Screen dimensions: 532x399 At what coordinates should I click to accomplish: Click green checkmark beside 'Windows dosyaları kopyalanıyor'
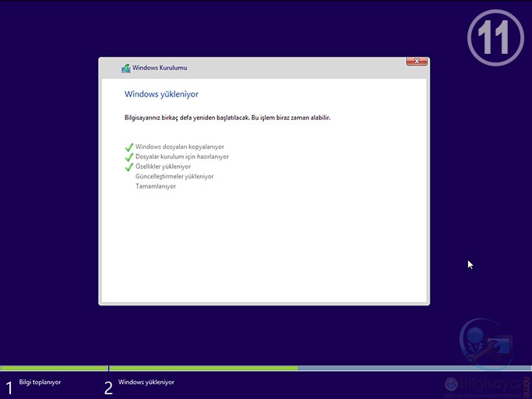[129, 147]
